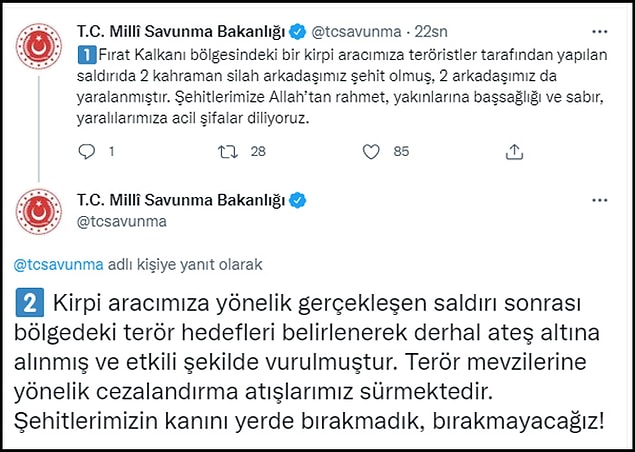View retweet count 28 on first tweet

pos(258,151)
